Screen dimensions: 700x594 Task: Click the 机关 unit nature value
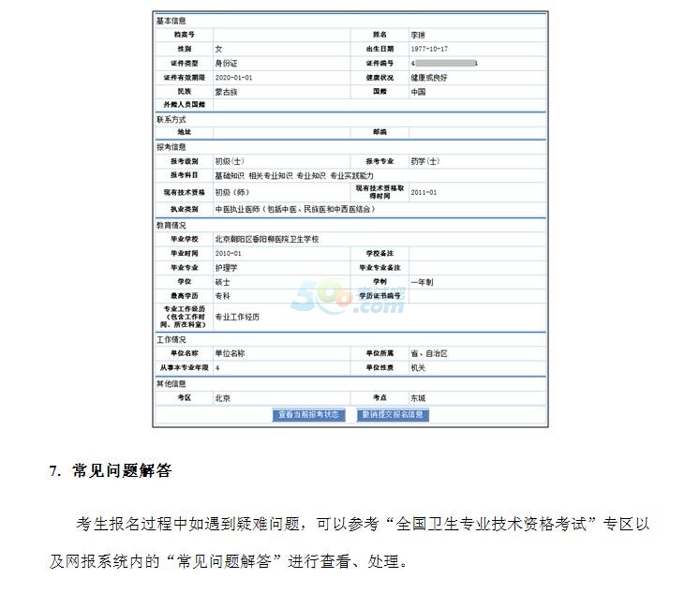click(x=418, y=367)
